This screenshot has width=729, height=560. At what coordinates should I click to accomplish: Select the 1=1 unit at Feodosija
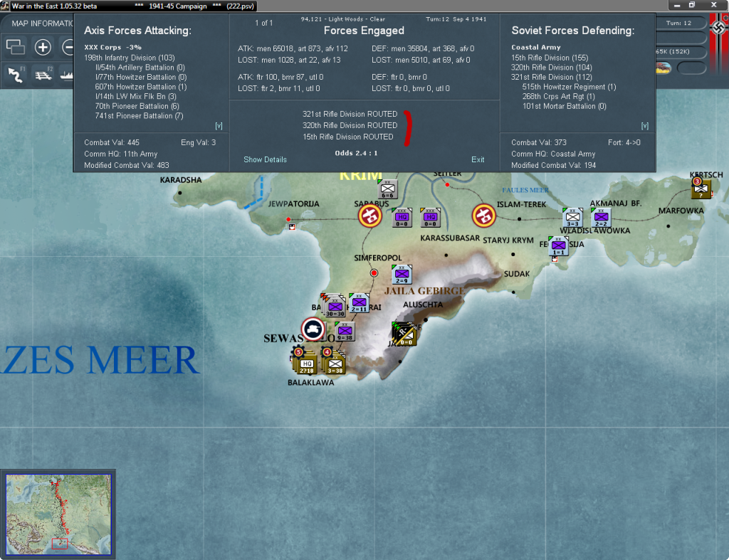tap(558, 245)
